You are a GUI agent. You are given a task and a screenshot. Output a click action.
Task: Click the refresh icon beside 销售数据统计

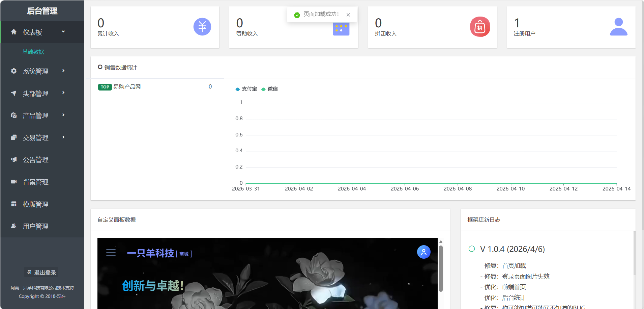tap(100, 67)
